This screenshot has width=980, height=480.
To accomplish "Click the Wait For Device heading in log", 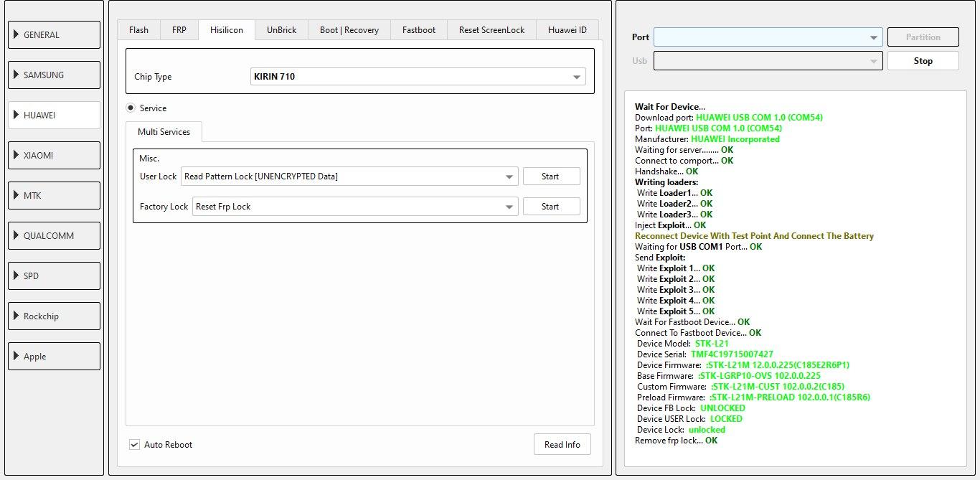I will pyautogui.click(x=670, y=107).
